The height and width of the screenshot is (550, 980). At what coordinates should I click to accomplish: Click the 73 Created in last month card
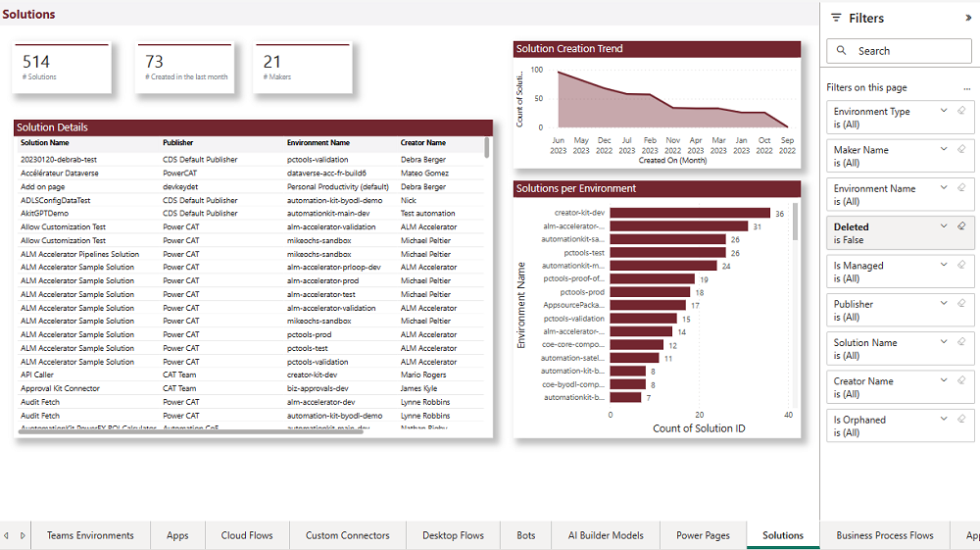click(185, 68)
